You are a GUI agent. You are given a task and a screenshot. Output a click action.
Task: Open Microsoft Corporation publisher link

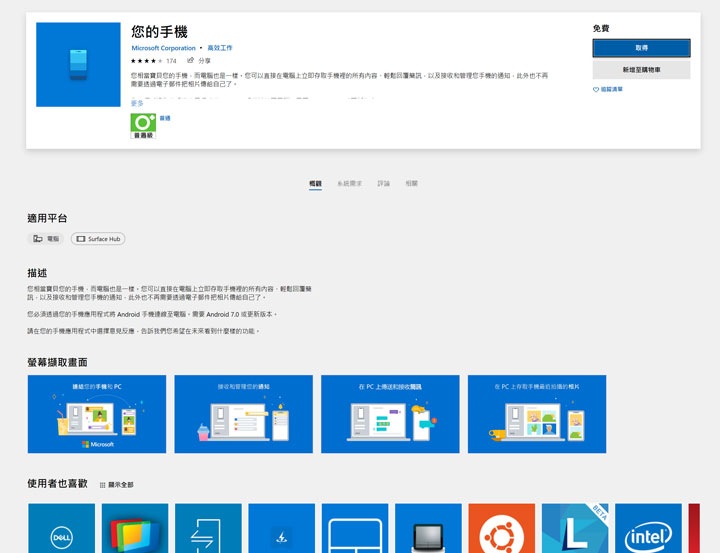(x=163, y=48)
